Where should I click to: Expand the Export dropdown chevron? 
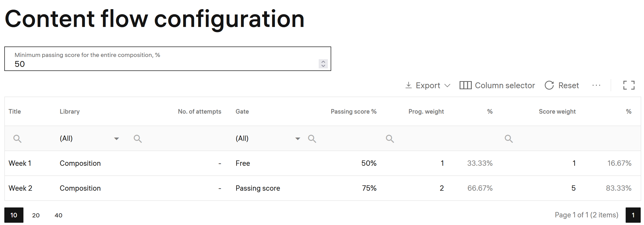click(x=447, y=85)
